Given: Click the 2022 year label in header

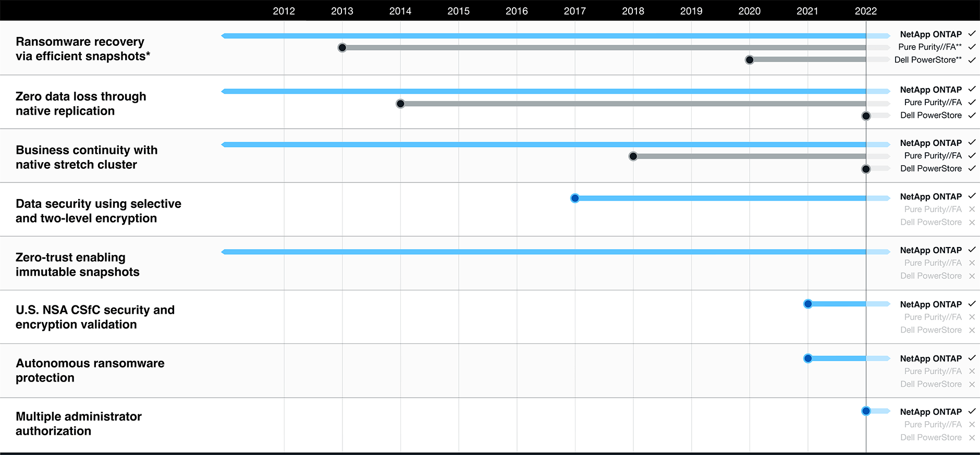Looking at the screenshot, I should point(866,11).
